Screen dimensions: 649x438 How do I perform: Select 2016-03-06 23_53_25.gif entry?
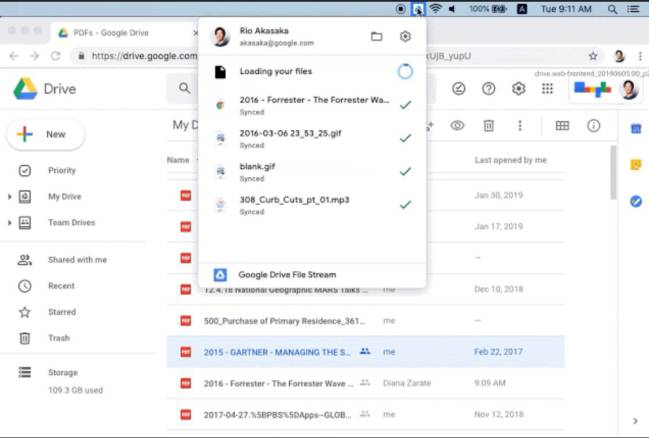(x=312, y=139)
